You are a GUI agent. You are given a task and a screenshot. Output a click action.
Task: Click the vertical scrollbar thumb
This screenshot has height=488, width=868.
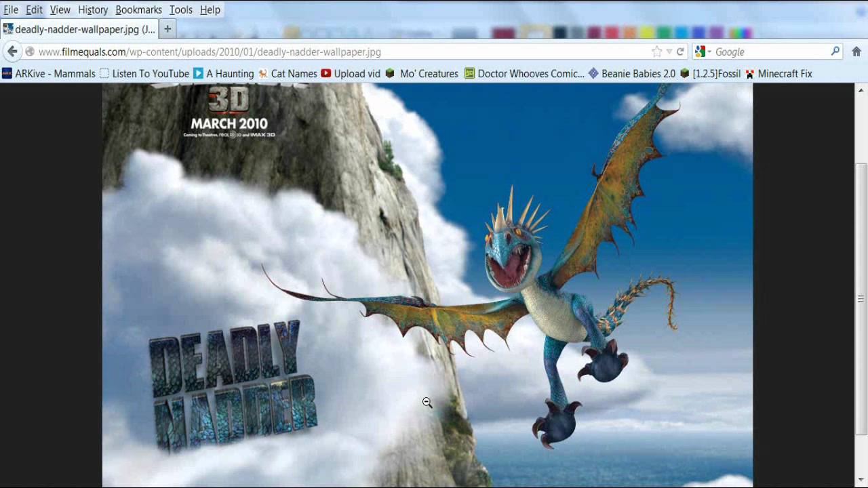pos(861,299)
